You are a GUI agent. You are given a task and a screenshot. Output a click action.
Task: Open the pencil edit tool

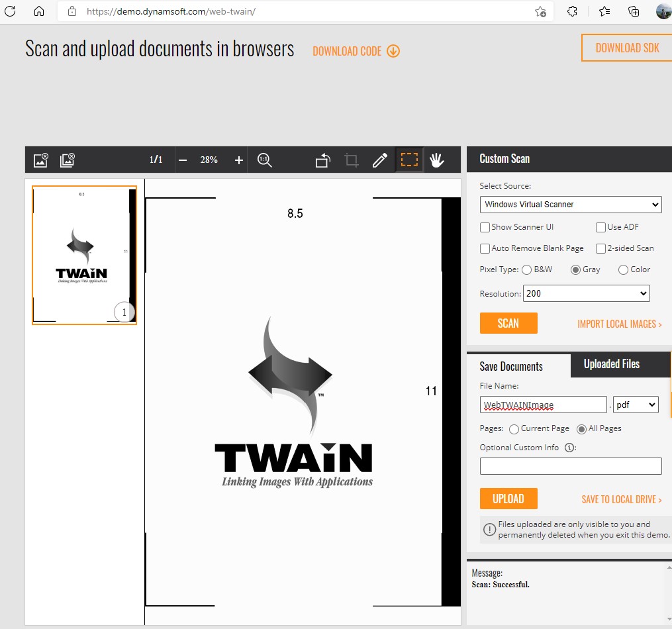coord(379,160)
